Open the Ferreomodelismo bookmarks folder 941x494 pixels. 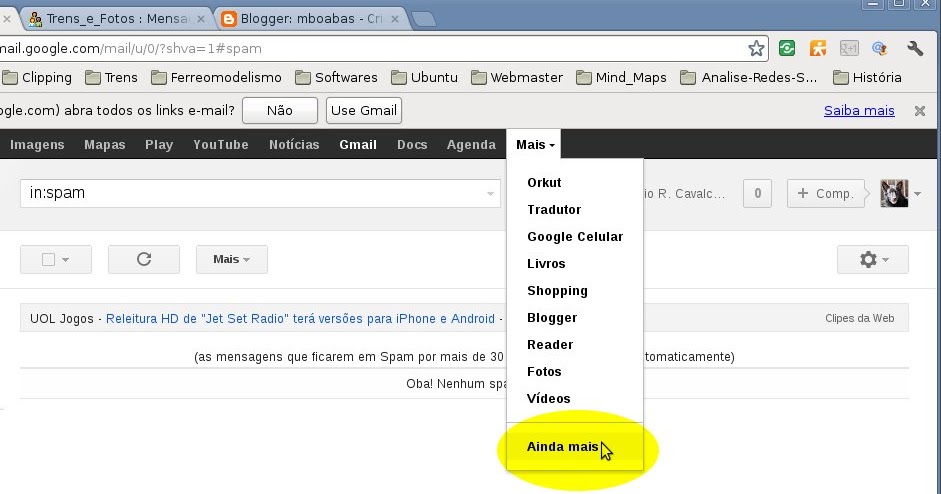click(x=216, y=77)
